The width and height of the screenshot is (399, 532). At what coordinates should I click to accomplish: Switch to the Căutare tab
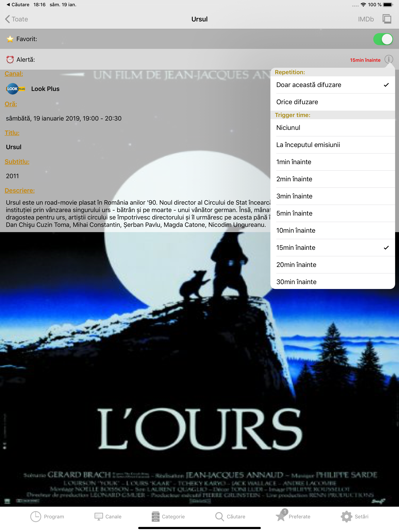230,517
